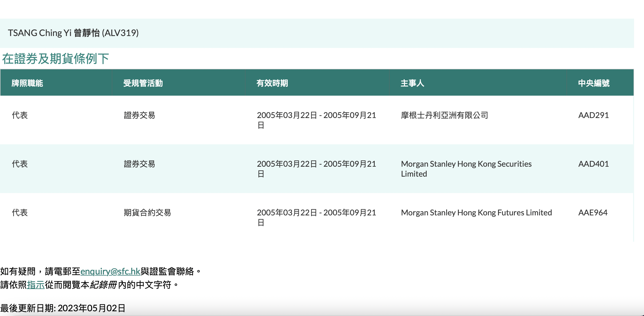Click the effective period in the AAD401 row

click(317, 169)
